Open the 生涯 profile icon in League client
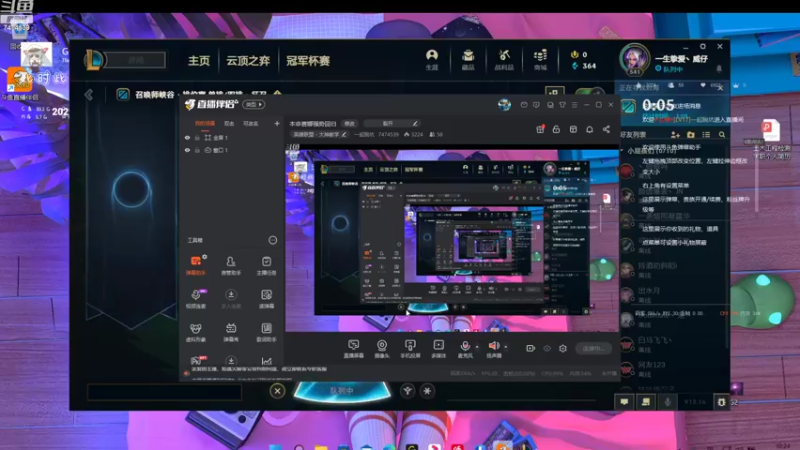The width and height of the screenshot is (800, 450). [x=432, y=59]
